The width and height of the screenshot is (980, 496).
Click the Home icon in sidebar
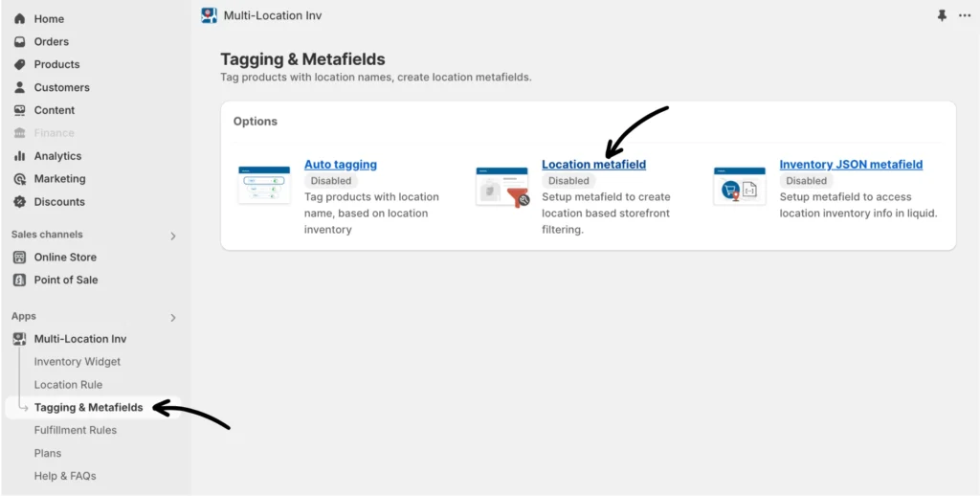(x=19, y=19)
